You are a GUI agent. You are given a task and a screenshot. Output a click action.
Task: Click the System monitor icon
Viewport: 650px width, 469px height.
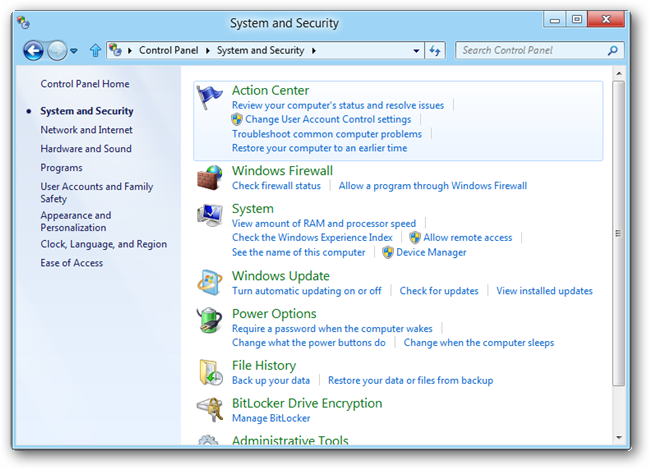[210, 215]
